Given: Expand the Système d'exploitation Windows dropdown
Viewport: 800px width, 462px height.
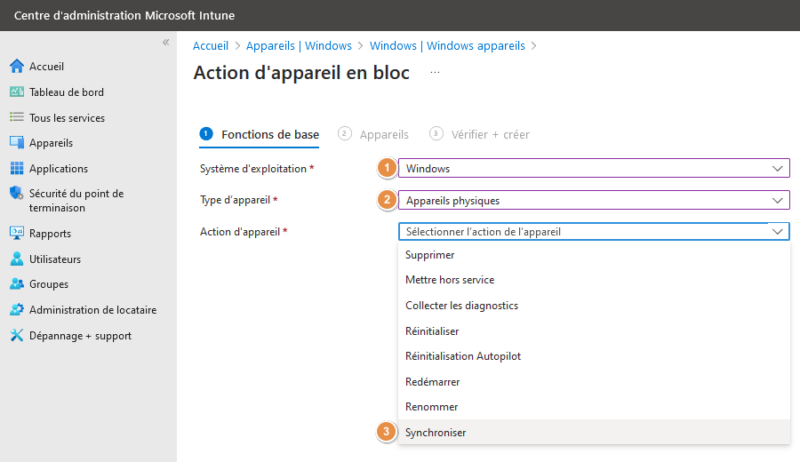Looking at the screenshot, I should [x=593, y=168].
